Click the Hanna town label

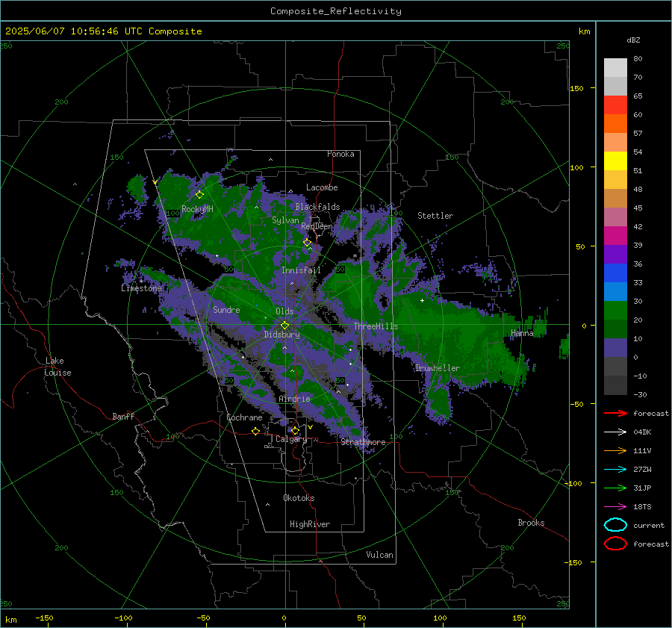pyautogui.click(x=522, y=333)
